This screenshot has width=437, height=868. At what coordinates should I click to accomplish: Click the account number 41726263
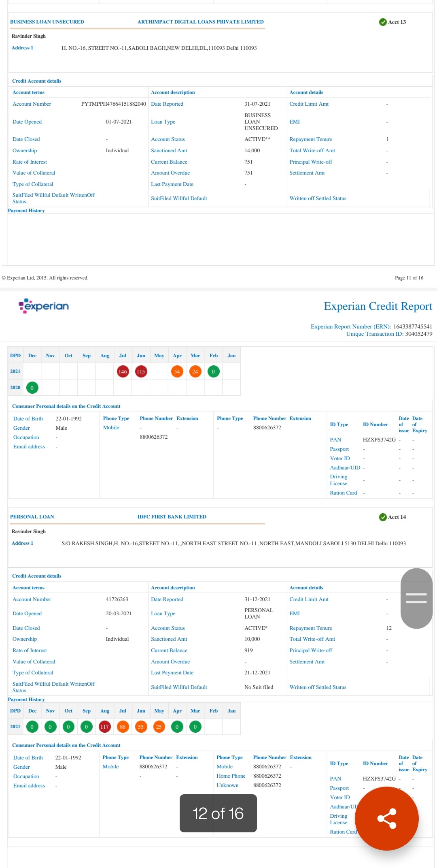click(x=117, y=599)
